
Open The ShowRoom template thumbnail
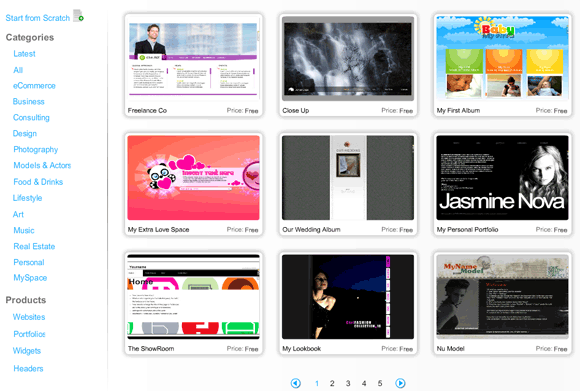pos(193,297)
